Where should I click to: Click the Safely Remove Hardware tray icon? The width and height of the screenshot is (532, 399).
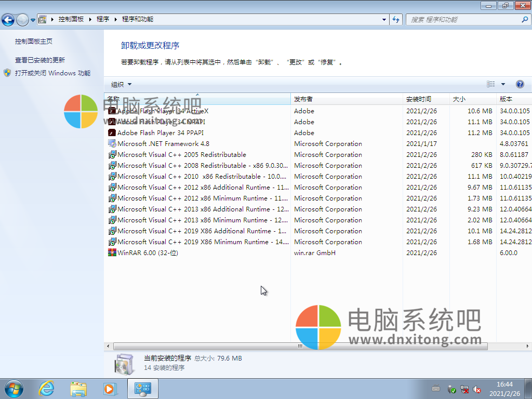451,389
